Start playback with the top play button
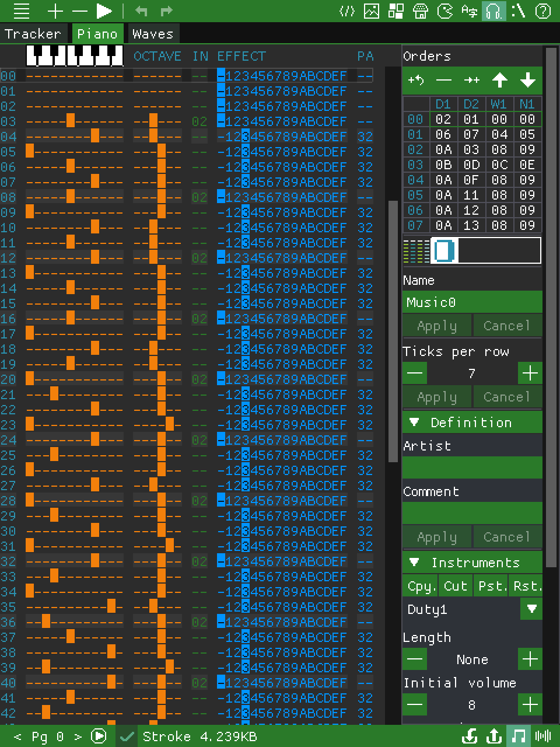Viewport: 560px width, 747px height. coord(104,11)
